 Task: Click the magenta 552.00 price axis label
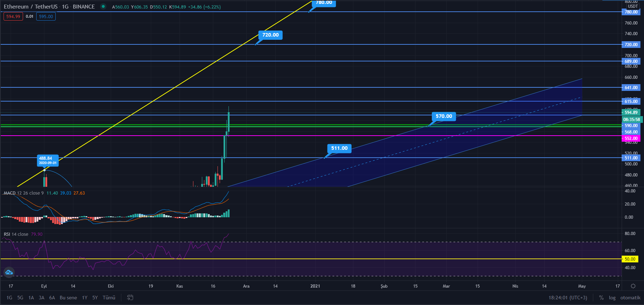[631, 138]
